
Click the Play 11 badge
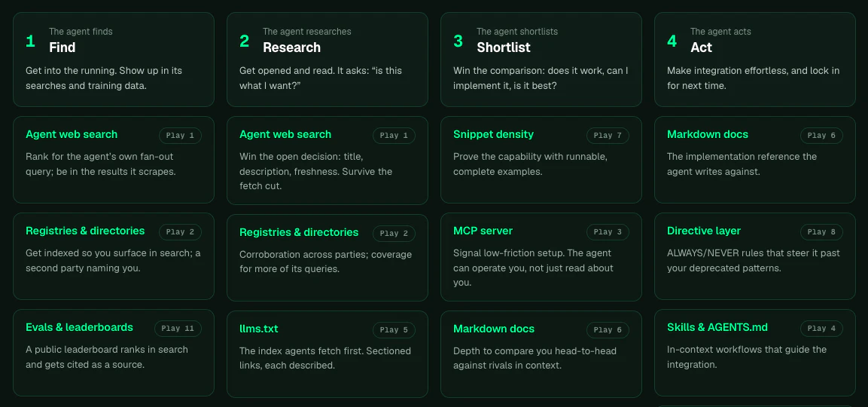(178, 329)
